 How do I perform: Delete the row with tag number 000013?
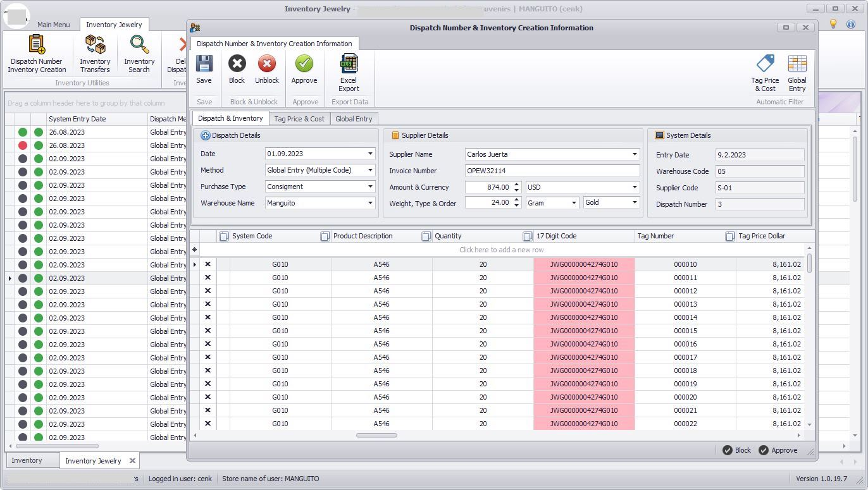click(208, 304)
